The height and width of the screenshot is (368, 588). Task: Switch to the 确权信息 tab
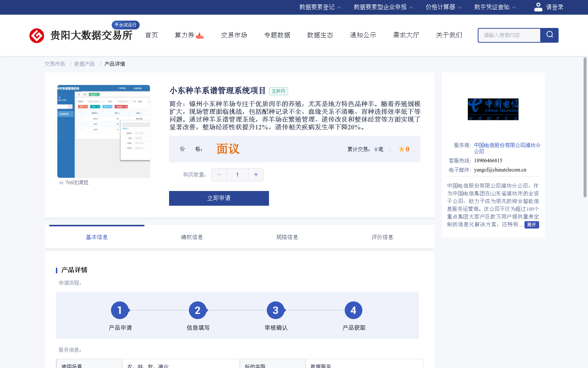coord(192,237)
